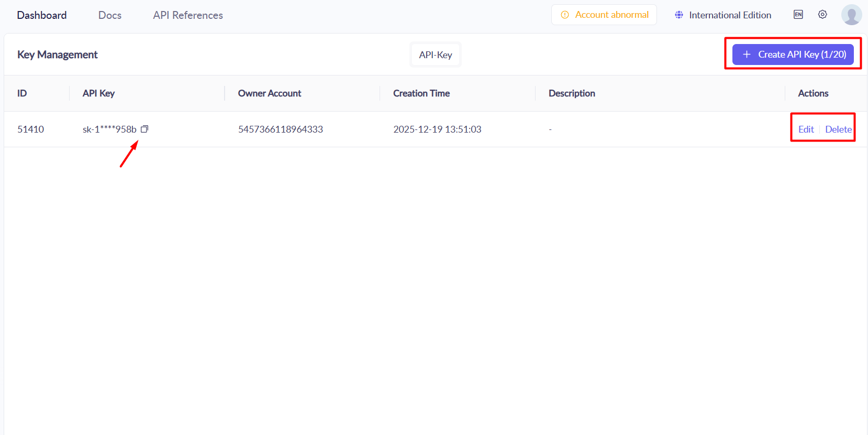Switch region via International Edition
The image size is (868, 435).
pos(723,15)
